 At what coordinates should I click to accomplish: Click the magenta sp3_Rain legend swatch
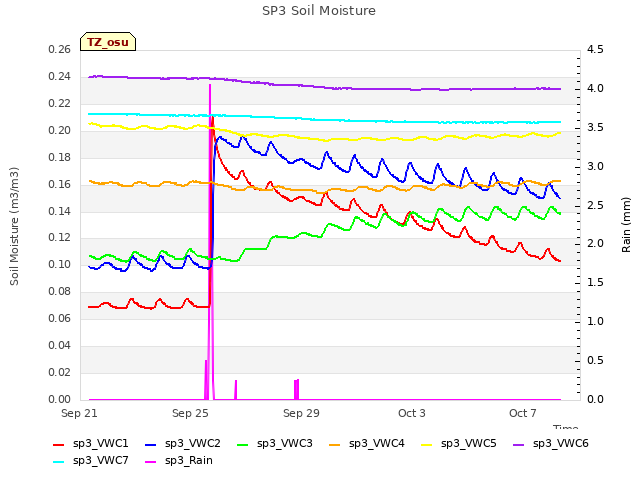(151, 462)
